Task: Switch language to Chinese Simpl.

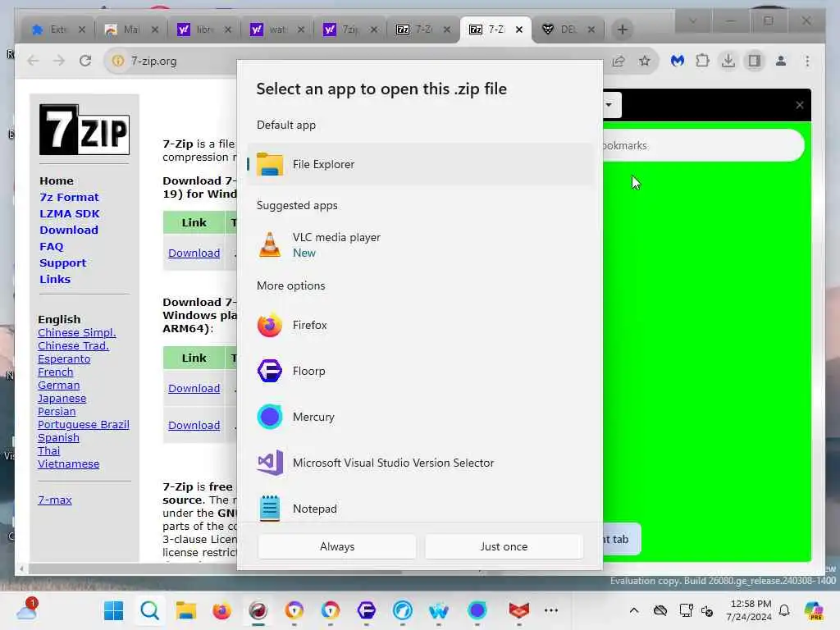Action: pyautogui.click(x=76, y=333)
